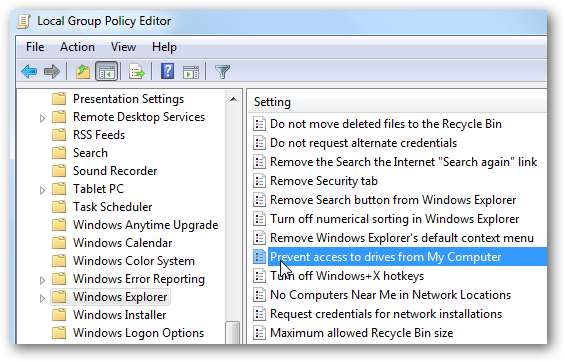Viewport: 565px width, 362px height.
Task: Expand the Tablet PC tree node
Action: coord(43,190)
